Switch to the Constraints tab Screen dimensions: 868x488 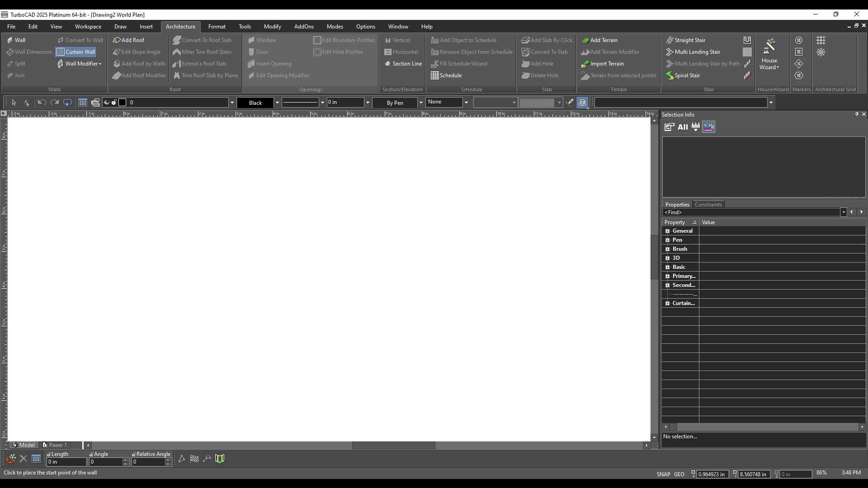(x=708, y=205)
